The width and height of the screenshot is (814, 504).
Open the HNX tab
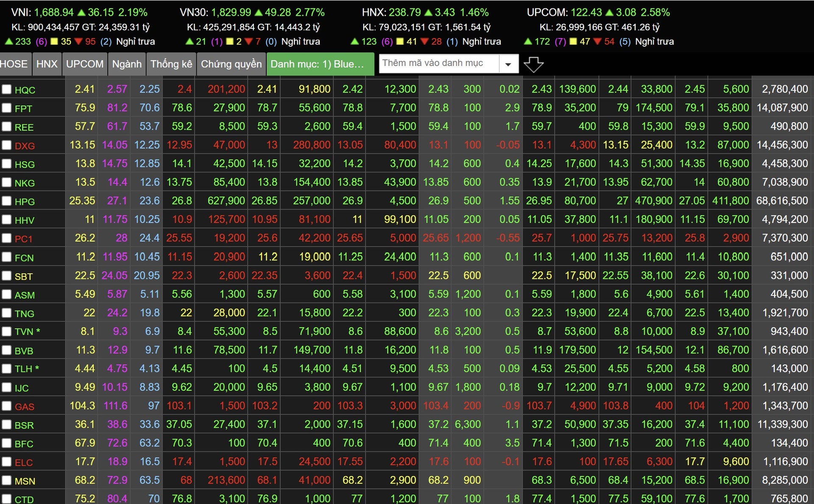[x=47, y=64]
